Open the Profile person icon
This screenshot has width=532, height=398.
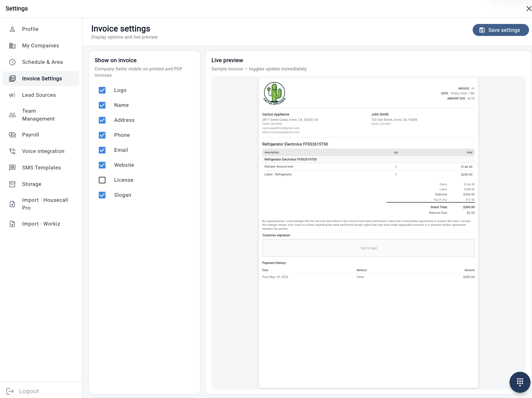pos(12,29)
